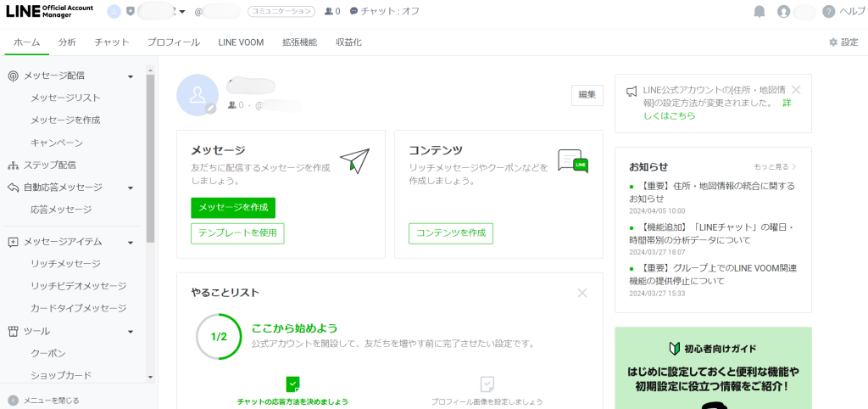Click the content chat LINE icon
This screenshot has width=868, height=409.
(x=573, y=161)
